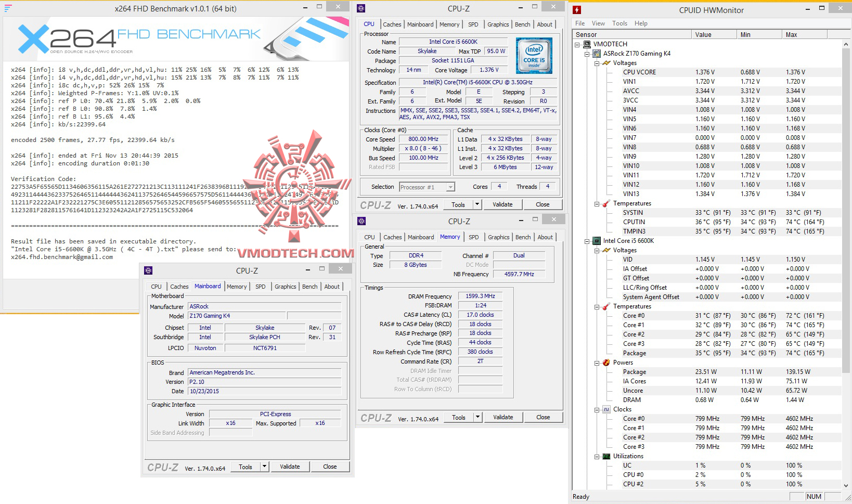Click the Min column header in HWMonitor
This screenshot has width=852, height=504.
click(759, 35)
